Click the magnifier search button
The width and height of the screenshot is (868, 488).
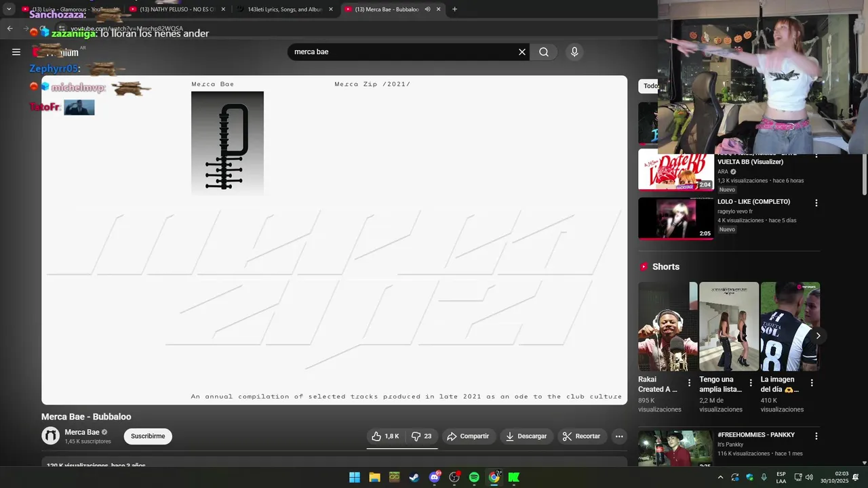tap(544, 52)
